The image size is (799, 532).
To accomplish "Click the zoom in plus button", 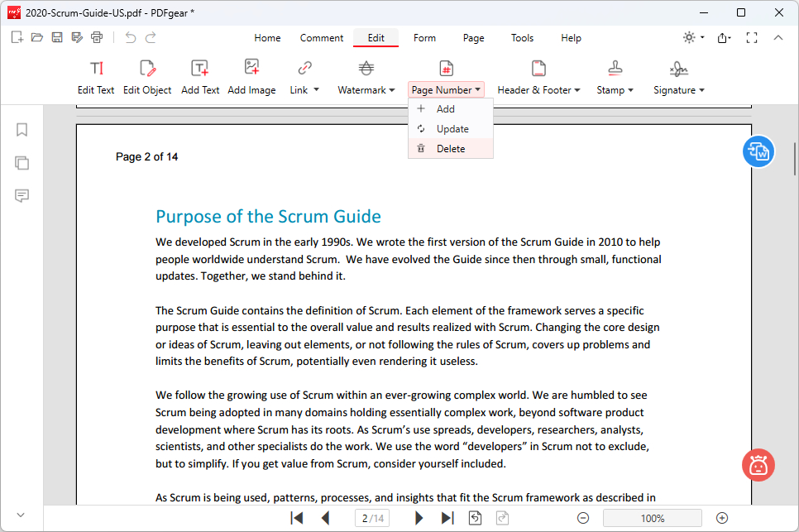I will 722,518.
